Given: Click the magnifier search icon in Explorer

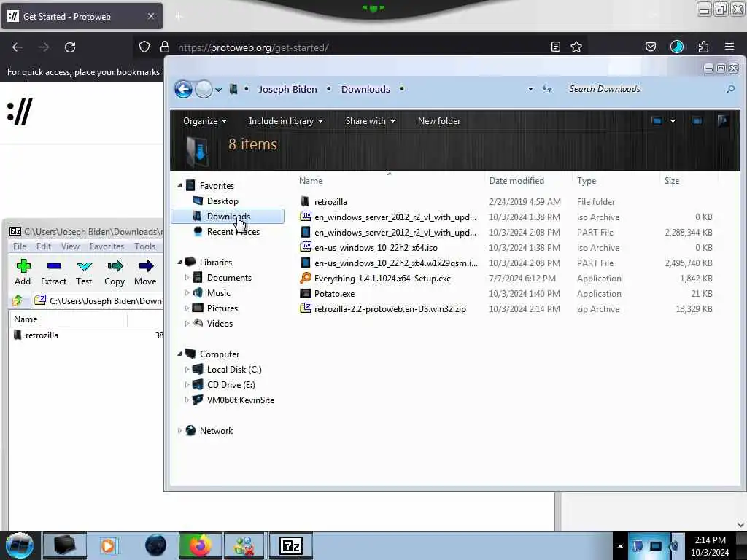Looking at the screenshot, I should (x=730, y=89).
